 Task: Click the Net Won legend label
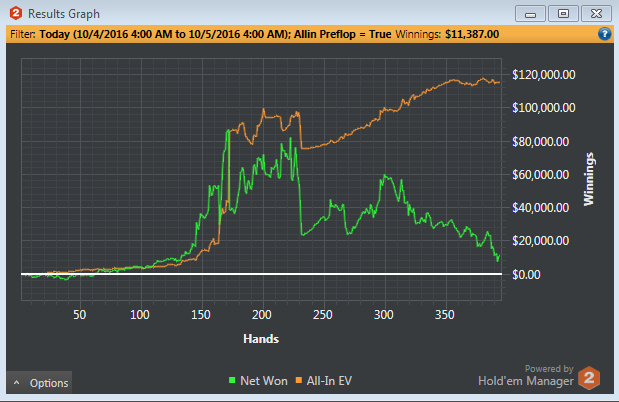tap(264, 381)
